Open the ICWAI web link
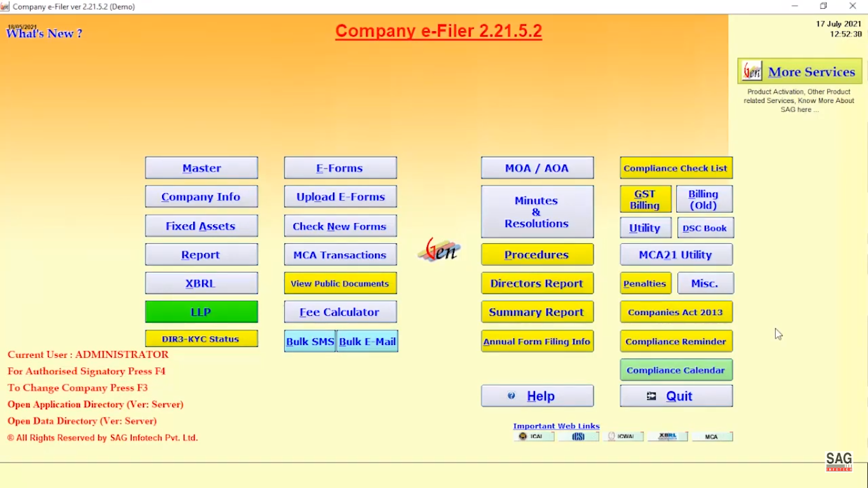 [x=624, y=436]
